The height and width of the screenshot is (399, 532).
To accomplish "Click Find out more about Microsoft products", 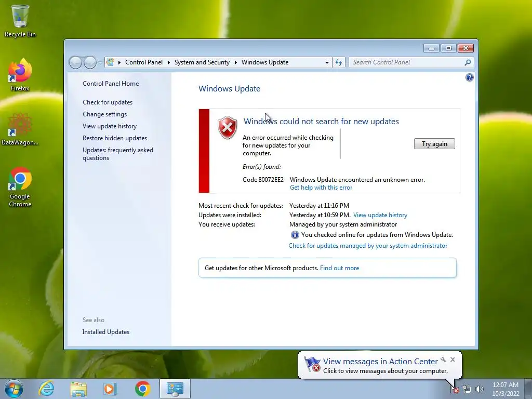I will point(339,268).
